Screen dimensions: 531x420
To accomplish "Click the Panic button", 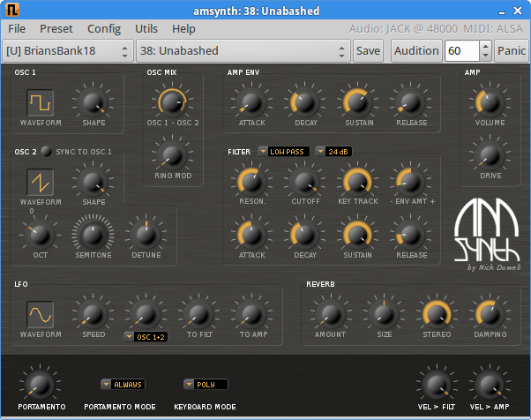I will [x=512, y=51].
